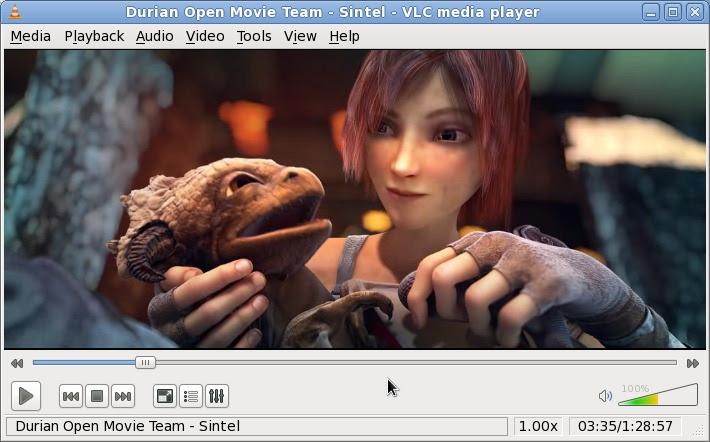The image size is (710, 442).
Task: Open the Help menu
Action: pos(344,36)
